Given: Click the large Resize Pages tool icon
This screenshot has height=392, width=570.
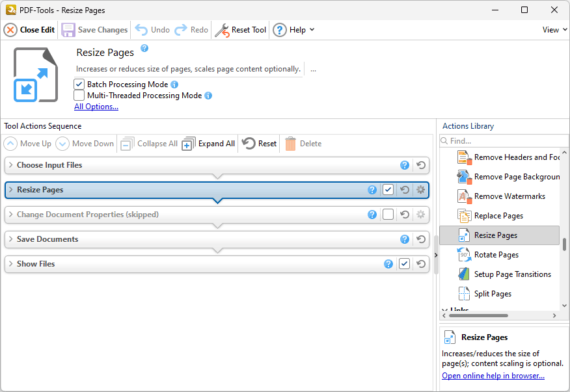Looking at the screenshot, I should tap(36, 75).
